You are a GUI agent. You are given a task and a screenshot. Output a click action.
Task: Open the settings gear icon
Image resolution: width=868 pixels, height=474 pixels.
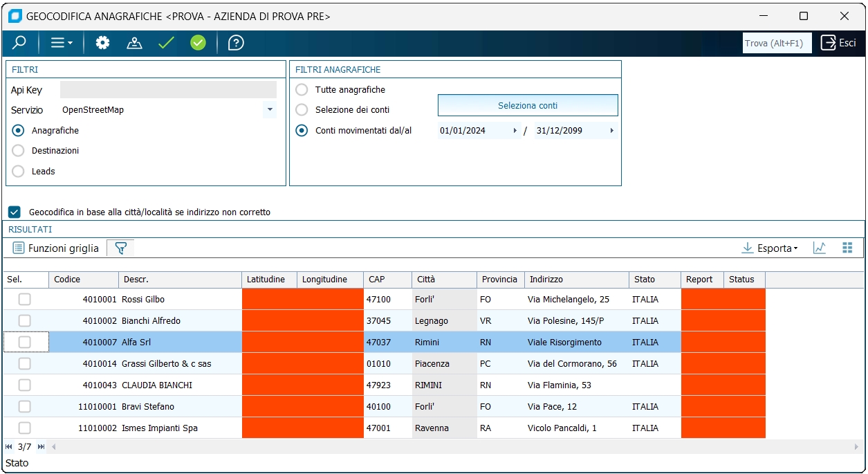point(102,43)
